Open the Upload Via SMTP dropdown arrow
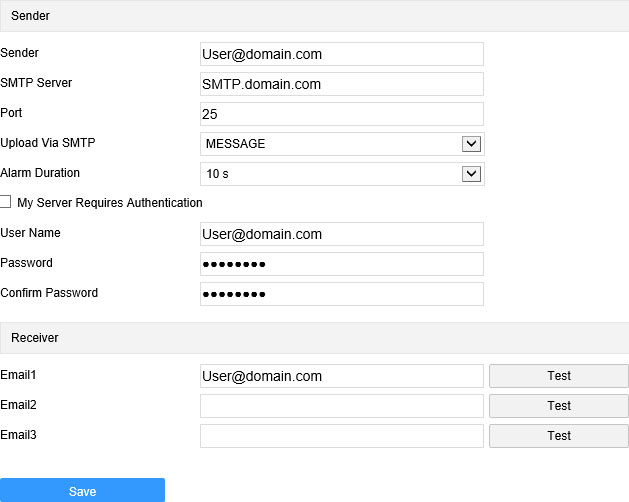This screenshot has height=502, width=629. point(471,144)
